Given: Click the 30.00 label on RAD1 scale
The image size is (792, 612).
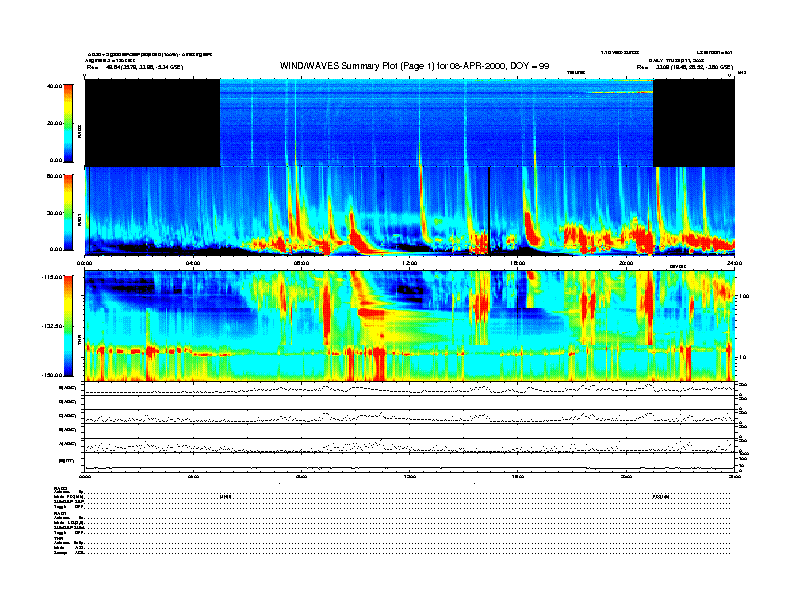Looking at the screenshot, I should pyautogui.click(x=54, y=213).
